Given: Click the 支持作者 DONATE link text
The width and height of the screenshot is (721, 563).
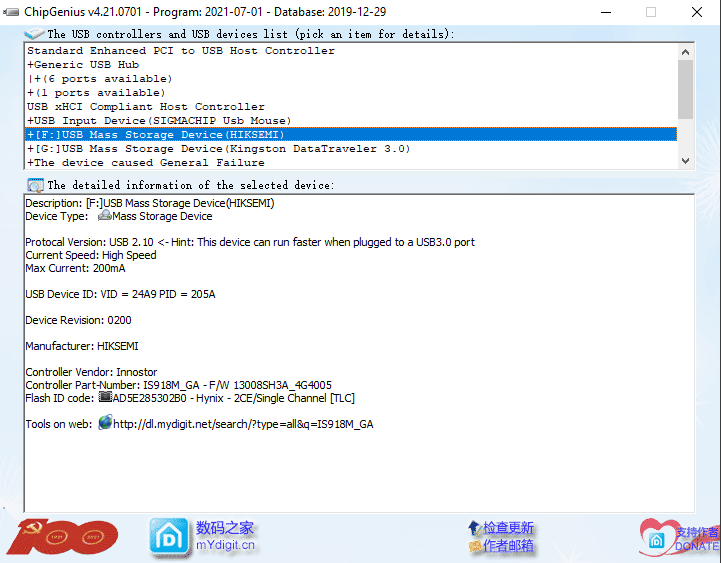Looking at the screenshot, I should (x=697, y=539).
